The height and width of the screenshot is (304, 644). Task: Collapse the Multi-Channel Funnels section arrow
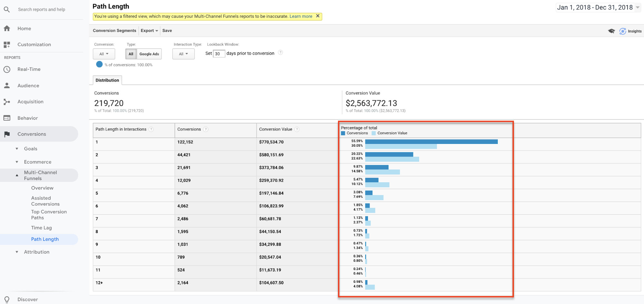click(x=17, y=176)
